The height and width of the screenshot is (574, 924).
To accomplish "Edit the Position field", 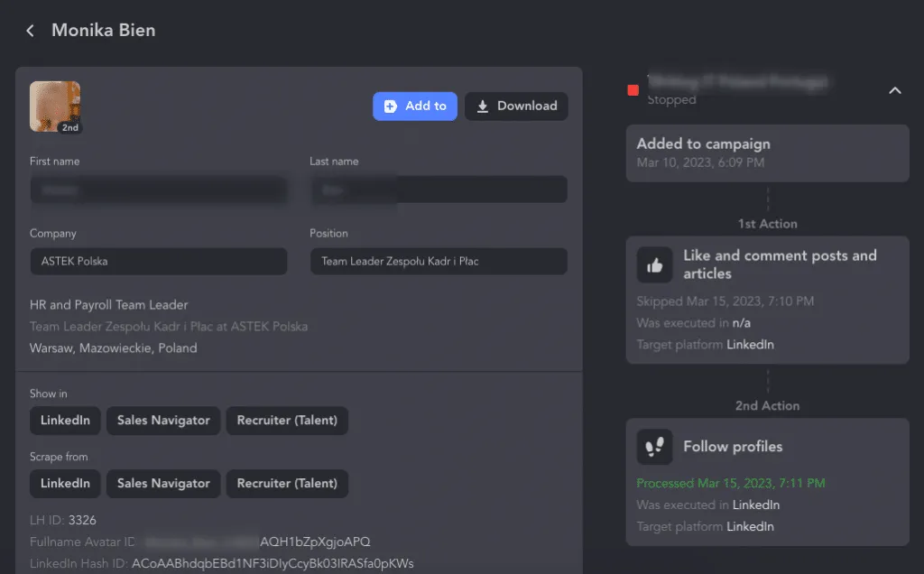I will coord(439,261).
